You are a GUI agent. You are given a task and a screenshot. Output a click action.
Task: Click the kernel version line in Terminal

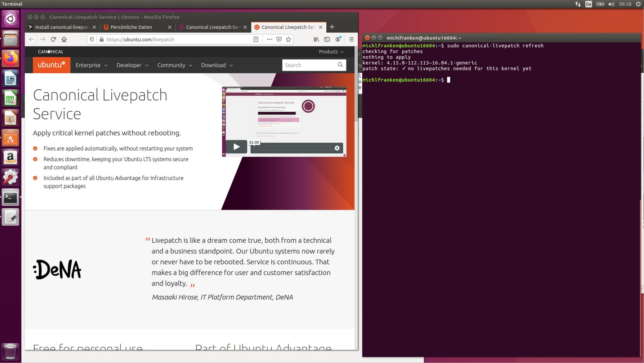coord(419,63)
